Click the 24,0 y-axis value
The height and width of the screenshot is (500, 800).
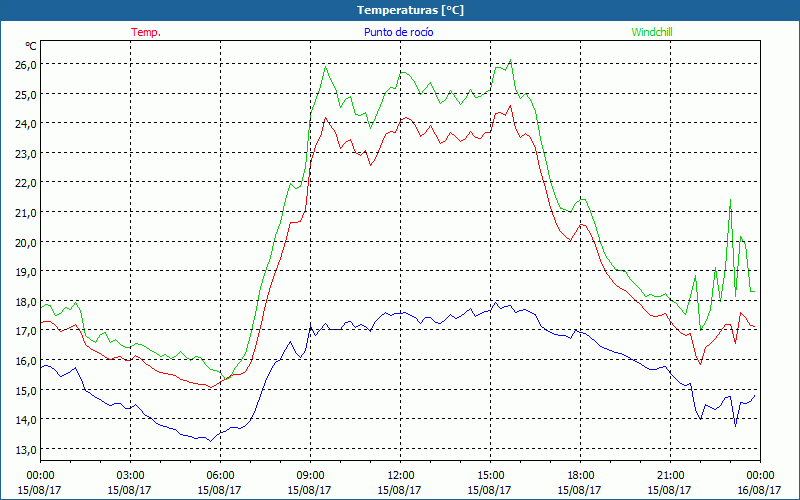[x=27, y=124]
